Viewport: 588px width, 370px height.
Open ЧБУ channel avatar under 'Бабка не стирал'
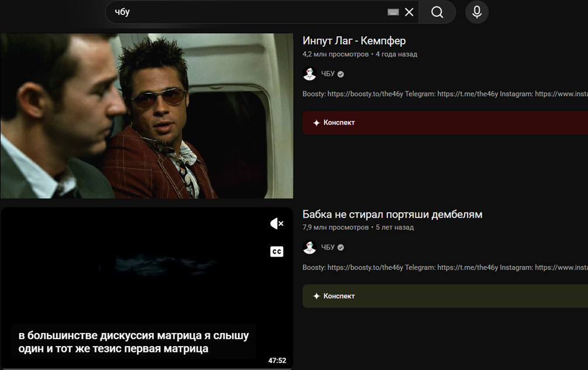[310, 247]
